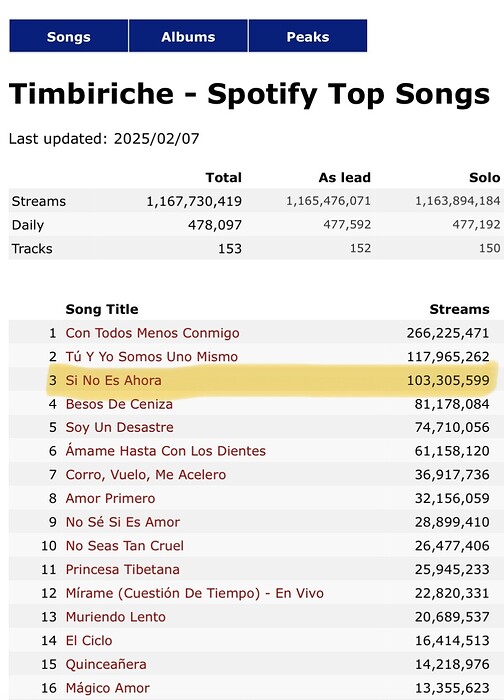
Task: Click the Quinceañera song link
Action: (x=106, y=664)
